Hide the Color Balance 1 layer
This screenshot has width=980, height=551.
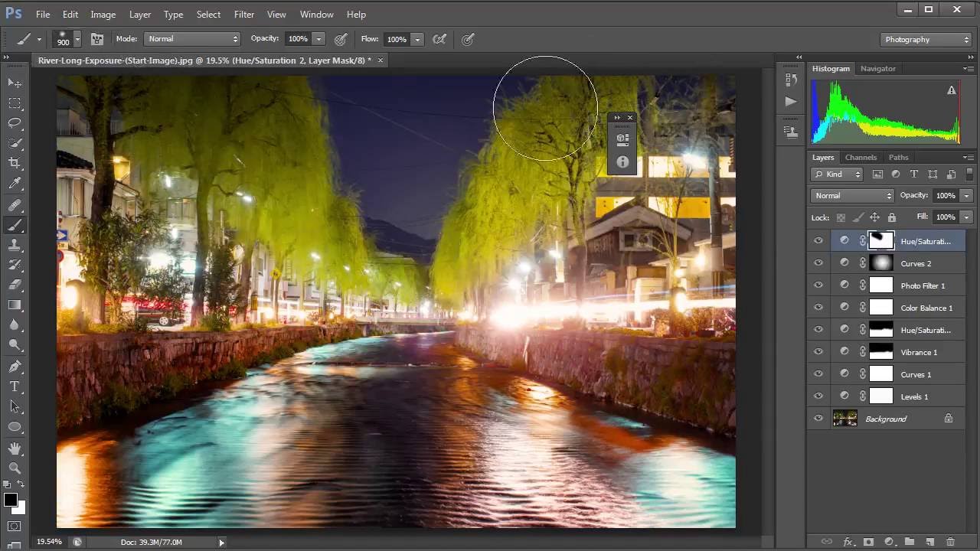point(818,308)
